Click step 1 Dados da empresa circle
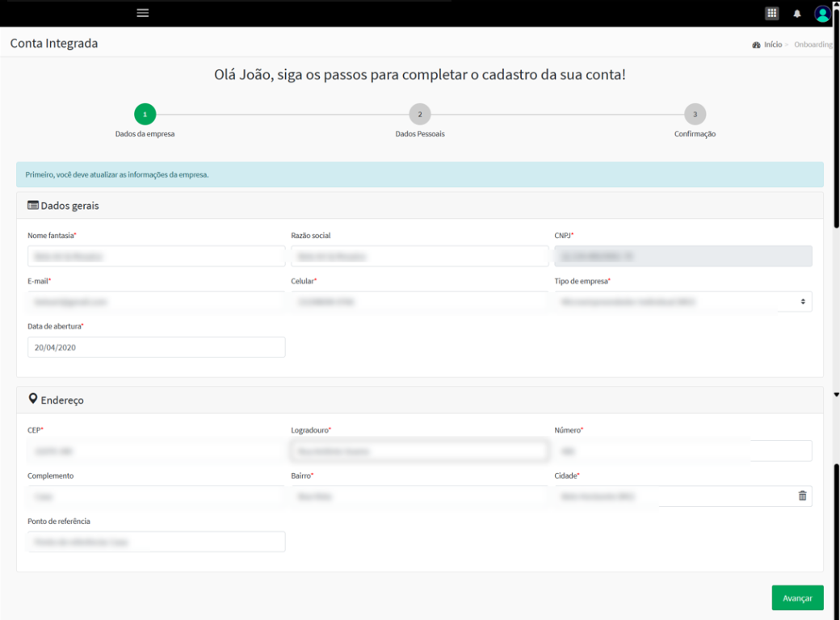 145,115
